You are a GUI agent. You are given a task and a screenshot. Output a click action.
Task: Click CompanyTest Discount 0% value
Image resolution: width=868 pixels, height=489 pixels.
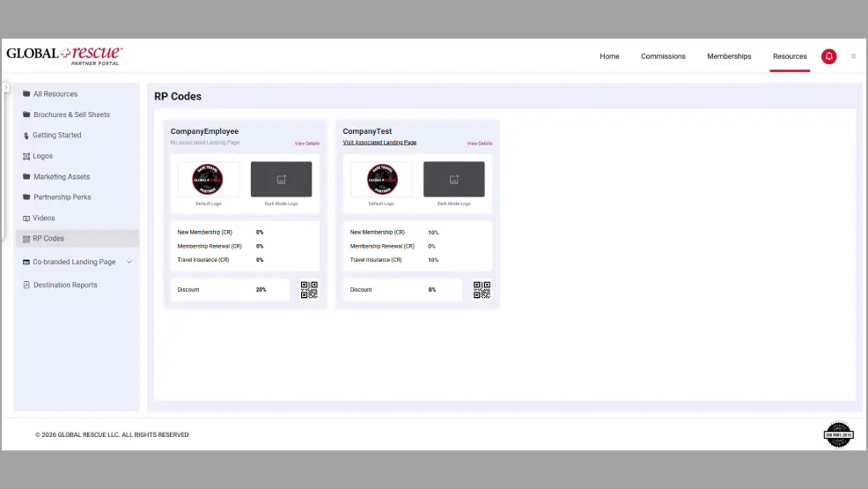pos(431,290)
